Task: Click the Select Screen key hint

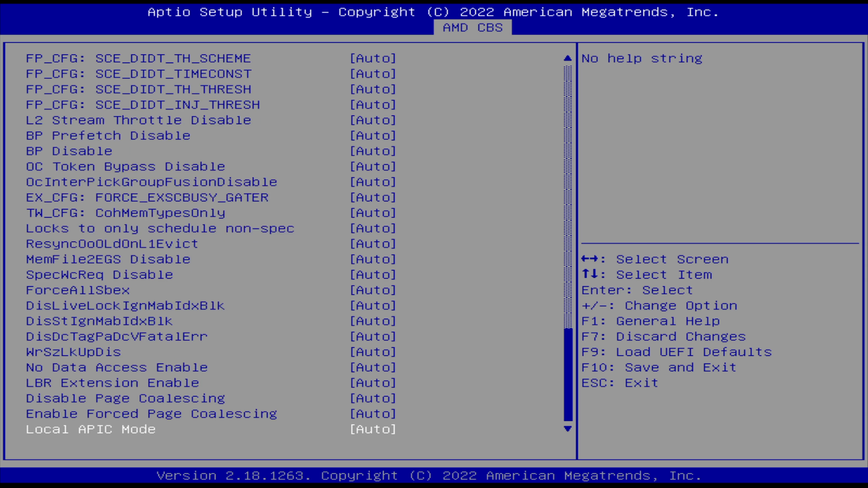Action: [655, 259]
